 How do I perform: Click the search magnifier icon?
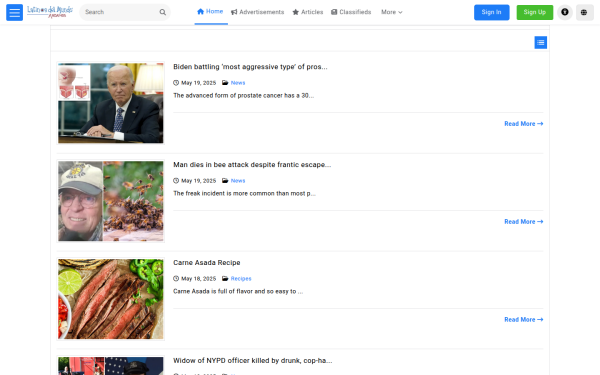[x=163, y=12]
